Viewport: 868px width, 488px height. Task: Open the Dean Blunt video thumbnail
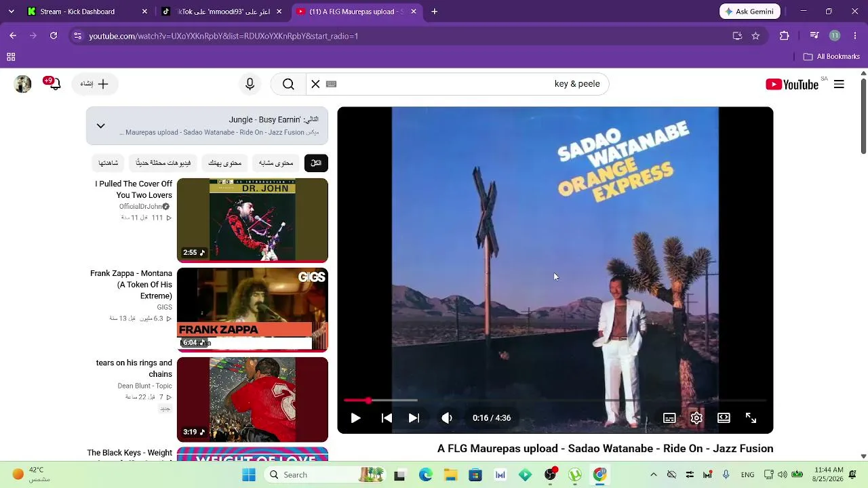[x=252, y=399]
